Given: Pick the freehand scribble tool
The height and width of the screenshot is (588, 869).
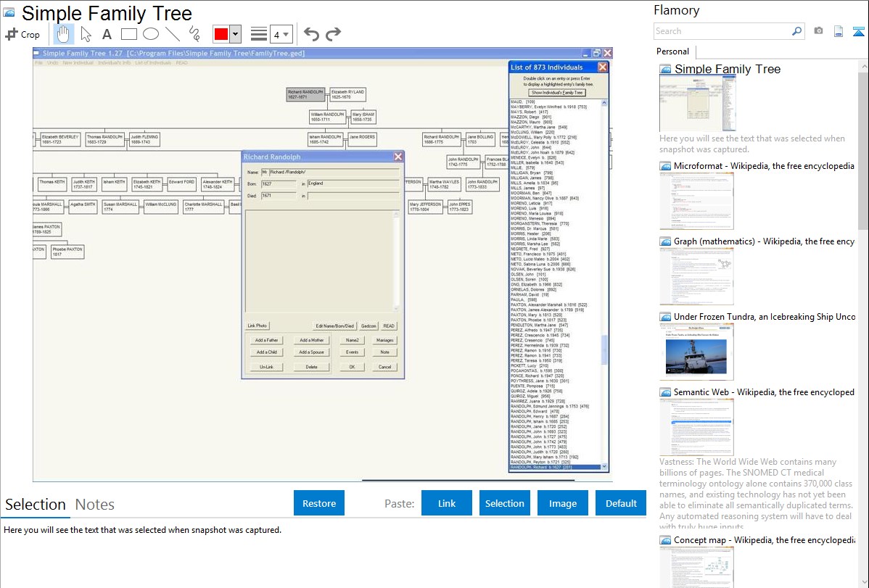Looking at the screenshot, I should point(194,34).
